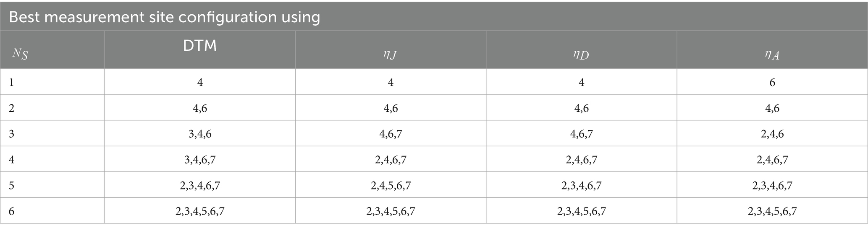This screenshot has height=231, width=868.
Task: Select the η_D cell with value 4,6,7
Action: click(581, 134)
